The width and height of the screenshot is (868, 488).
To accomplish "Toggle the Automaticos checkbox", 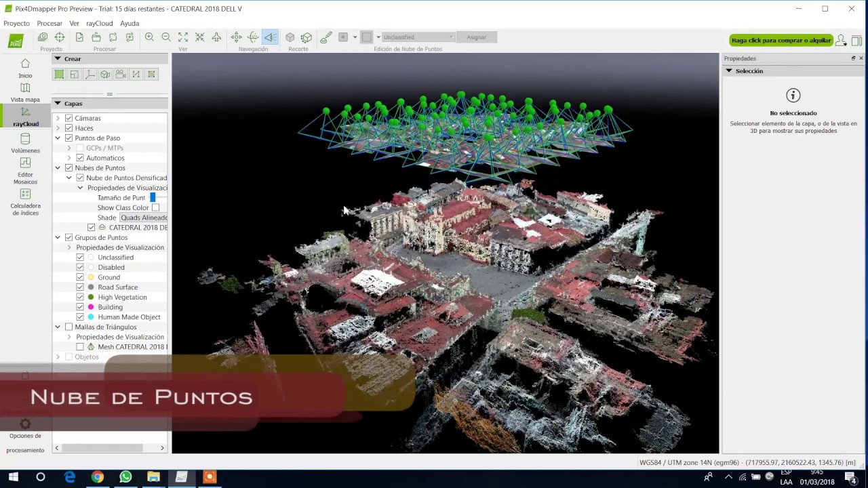I will pyautogui.click(x=80, y=158).
